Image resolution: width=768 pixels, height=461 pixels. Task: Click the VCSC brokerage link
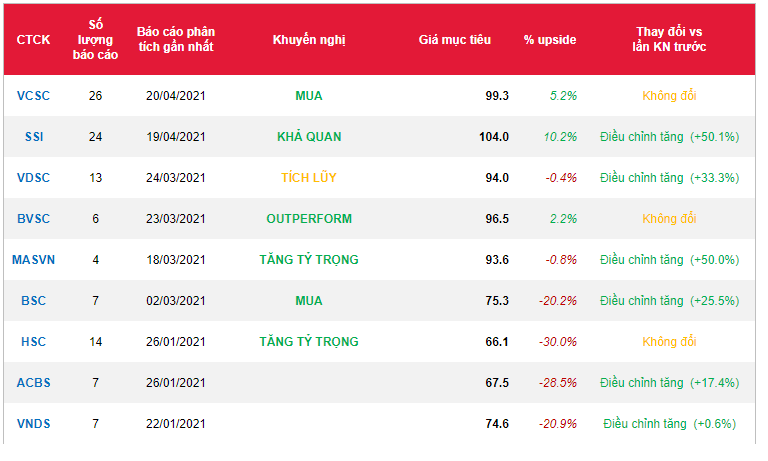pos(33,96)
